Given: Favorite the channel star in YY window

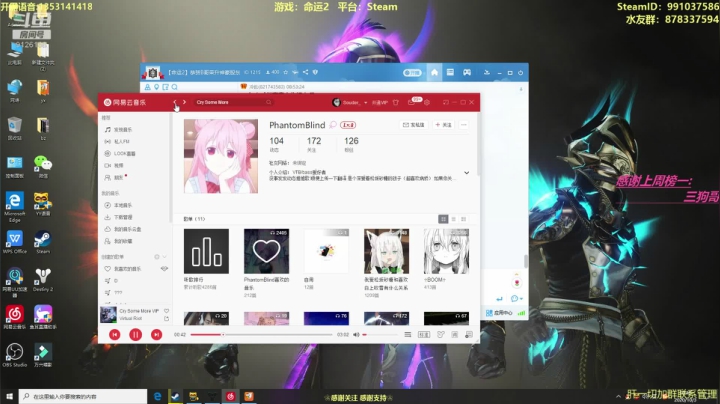Looking at the screenshot, I should [286, 72].
